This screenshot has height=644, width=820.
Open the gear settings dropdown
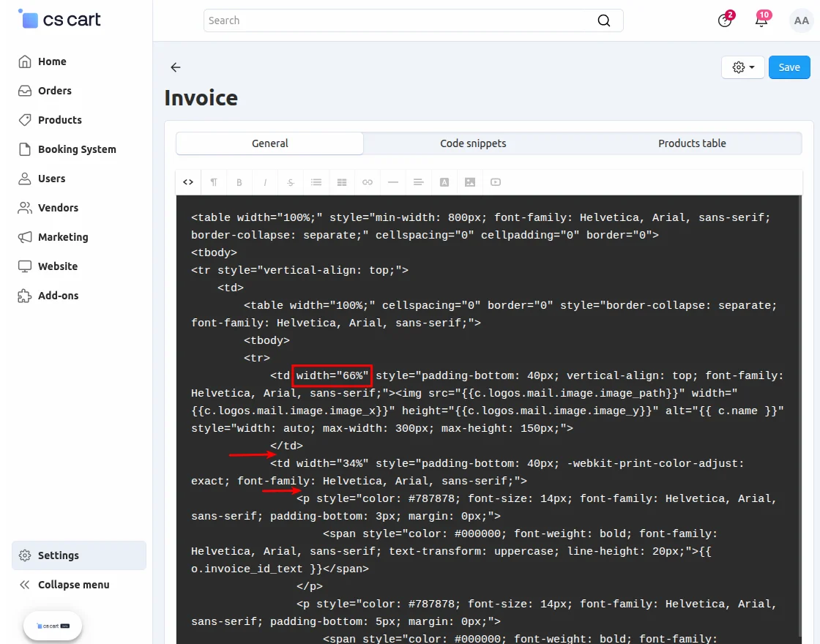pos(742,67)
